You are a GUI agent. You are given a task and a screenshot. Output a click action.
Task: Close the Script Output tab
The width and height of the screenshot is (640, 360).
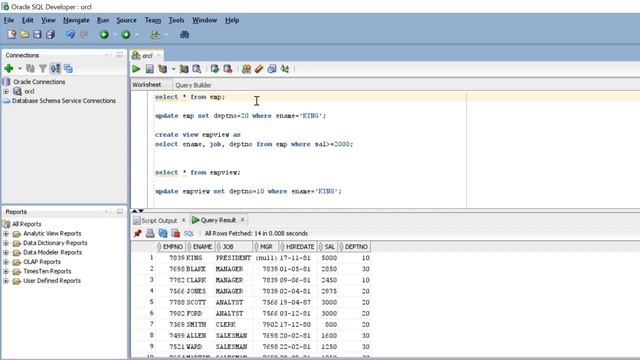(x=183, y=220)
